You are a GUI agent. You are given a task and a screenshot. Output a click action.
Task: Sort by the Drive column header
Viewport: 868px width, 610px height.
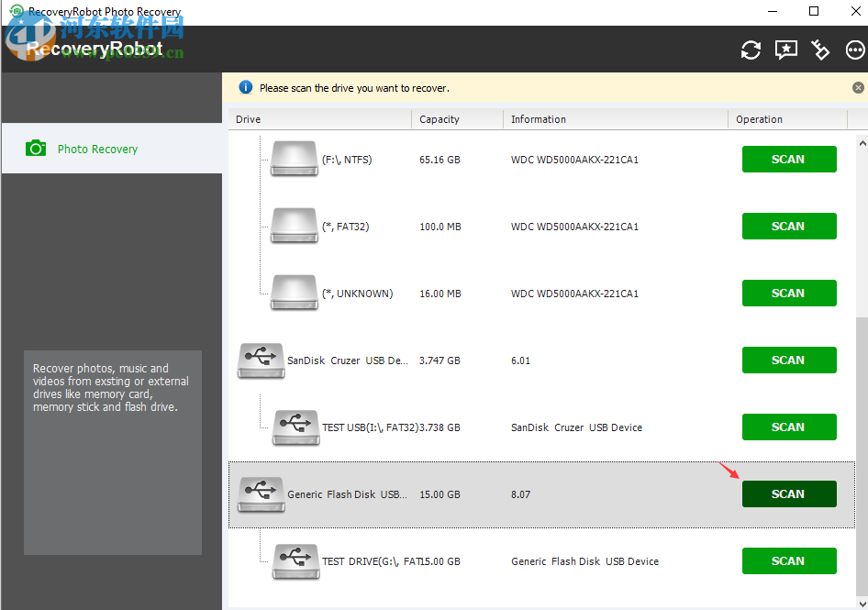pyautogui.click(x=320, y=119)
